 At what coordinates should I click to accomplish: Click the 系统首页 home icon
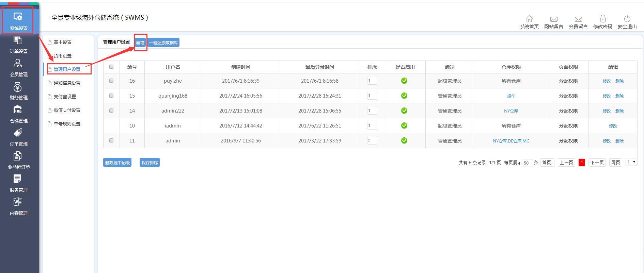click(529, 19)
